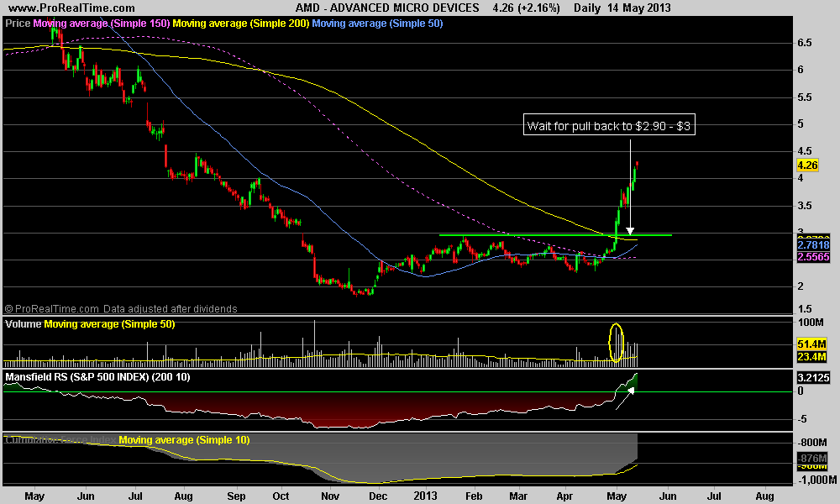Image resolution: width=840 pixels, height=504 pixels.
Task: Select the -876M force index value tag
Action: click(812, 459)
